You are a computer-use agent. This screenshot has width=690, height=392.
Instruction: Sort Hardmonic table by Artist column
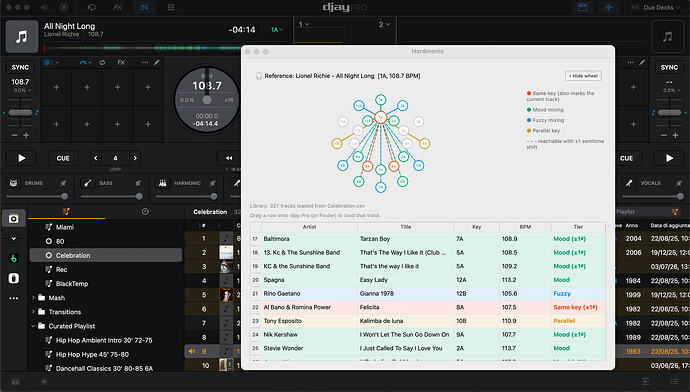pos(309,227)
